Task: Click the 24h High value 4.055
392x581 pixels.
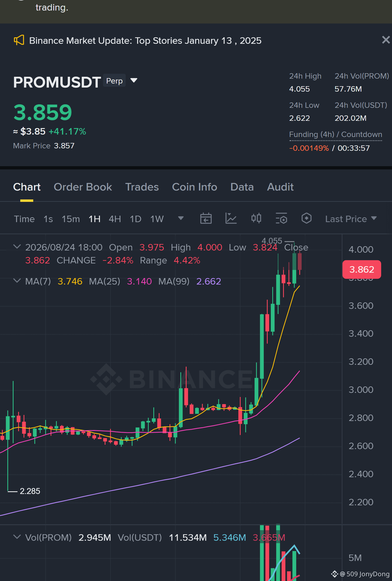Action: pyautogui.click(x=300, y=89)
